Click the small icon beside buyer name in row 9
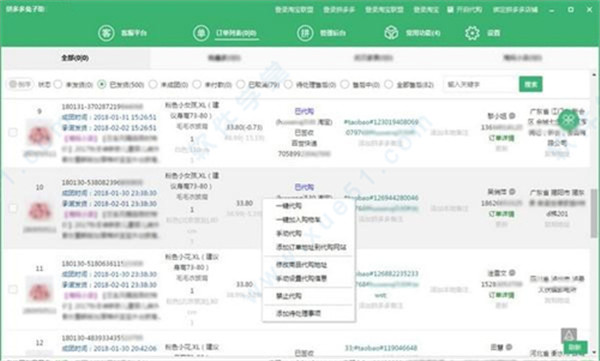The width and height of the screenshot is (600, 361). (x=512, y=116)
